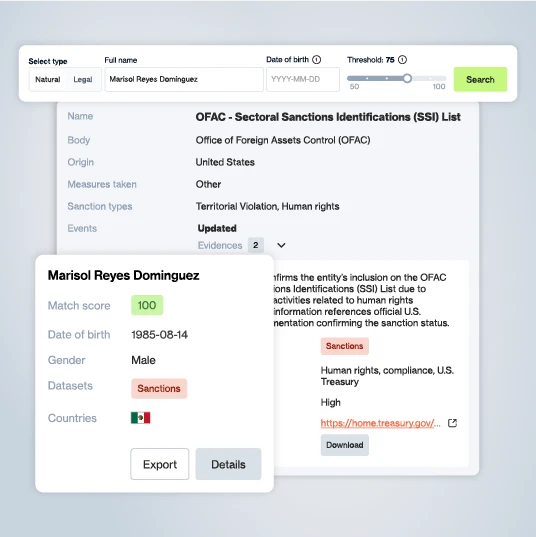Click the green Search button
Screen dimensions: 536x537
[480, 79]
